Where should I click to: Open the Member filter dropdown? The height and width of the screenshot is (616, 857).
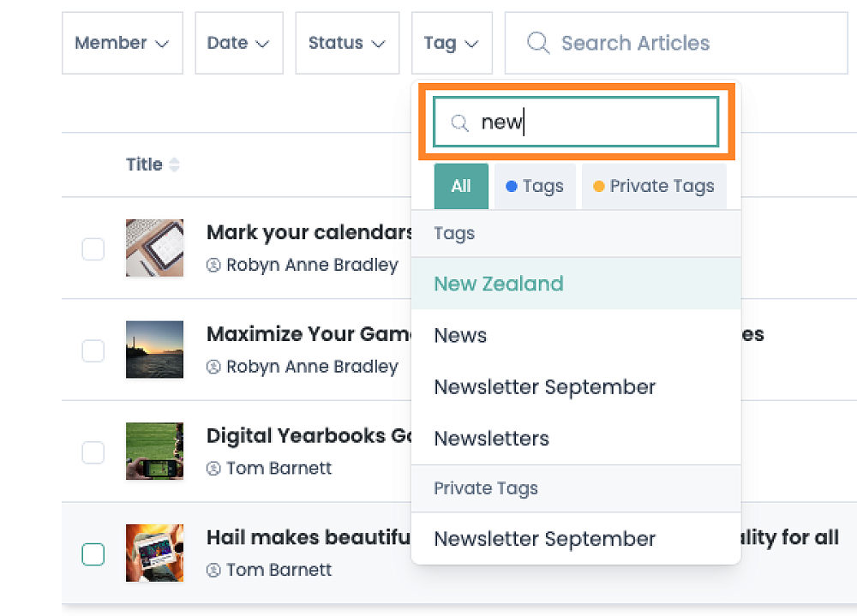tap(122, 43)
